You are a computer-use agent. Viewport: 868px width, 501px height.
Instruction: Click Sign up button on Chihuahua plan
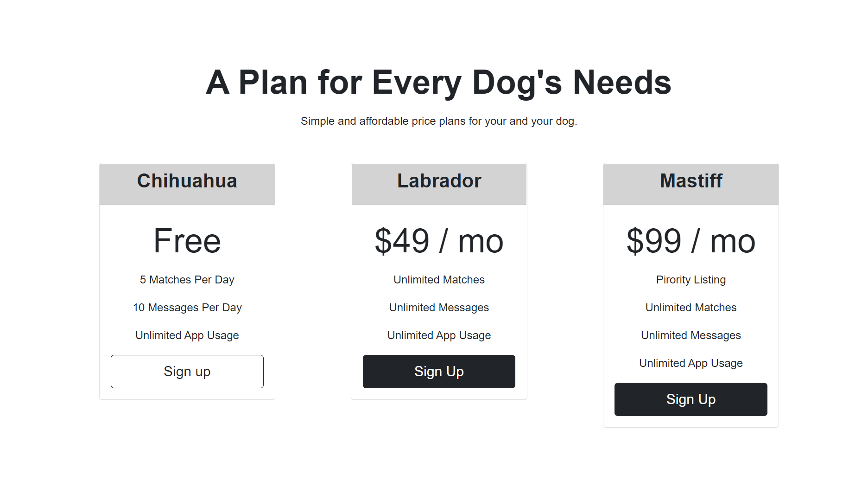pyautogui.click(x=187, y=372)
